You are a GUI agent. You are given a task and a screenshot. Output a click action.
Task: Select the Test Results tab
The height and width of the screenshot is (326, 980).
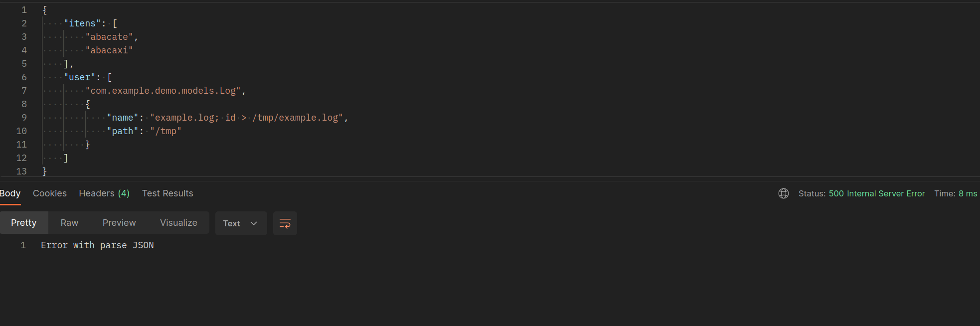[167, 193]
